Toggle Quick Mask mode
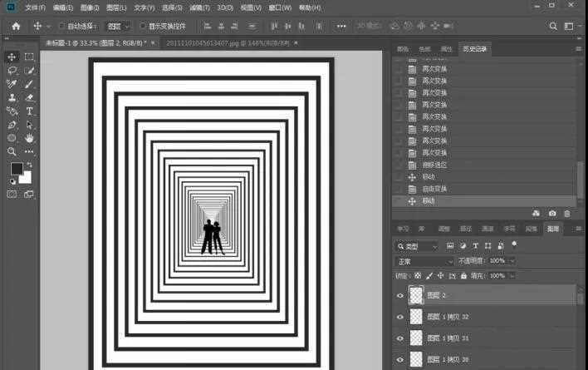This screenshot has height=370, width=588. tap(12, 194)
